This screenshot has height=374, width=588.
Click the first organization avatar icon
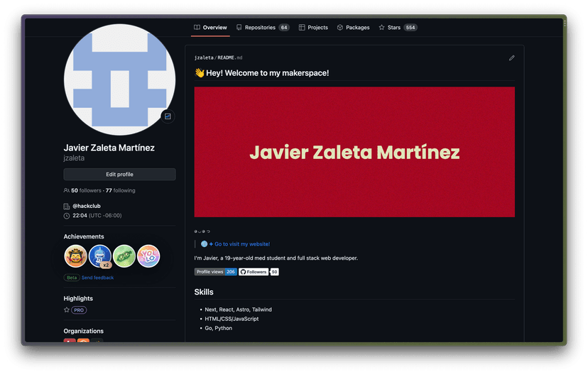point(70,342)
